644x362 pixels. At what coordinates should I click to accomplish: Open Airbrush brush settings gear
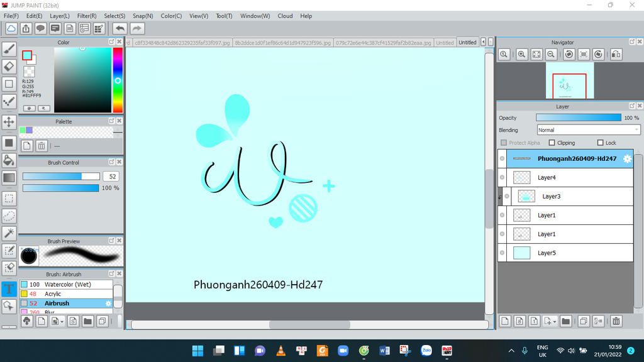point(108,304)
